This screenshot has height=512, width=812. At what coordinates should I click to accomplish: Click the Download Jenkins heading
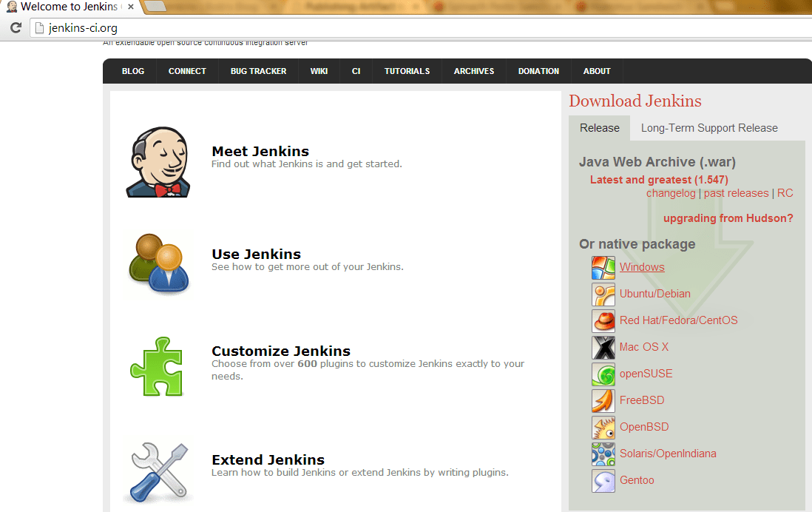pos(635,101)
